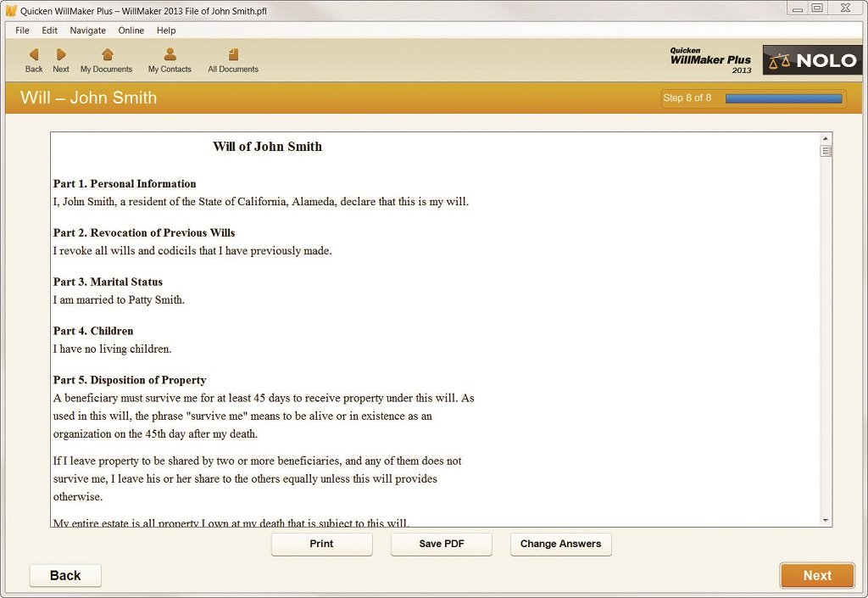Open All Documents toolbar icon
Viewport: 868px width, 598px height.
click(233, 55)
